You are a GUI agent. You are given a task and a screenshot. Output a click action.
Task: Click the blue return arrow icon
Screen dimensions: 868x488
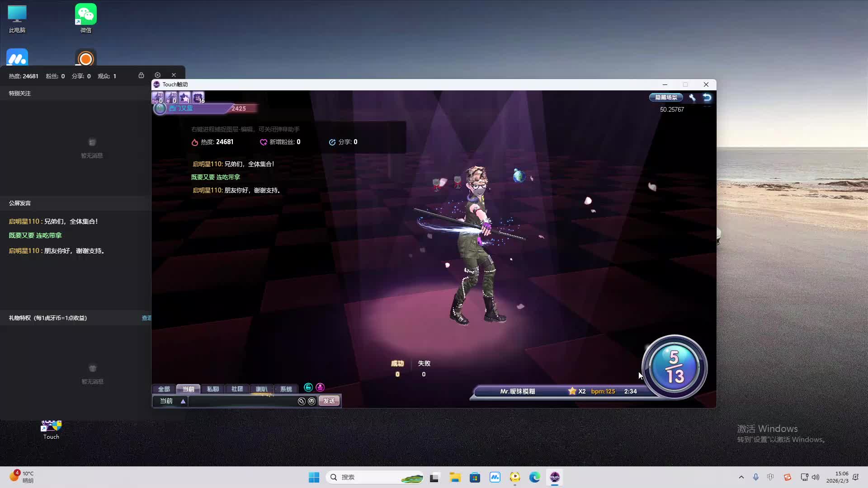coord(707,98)
